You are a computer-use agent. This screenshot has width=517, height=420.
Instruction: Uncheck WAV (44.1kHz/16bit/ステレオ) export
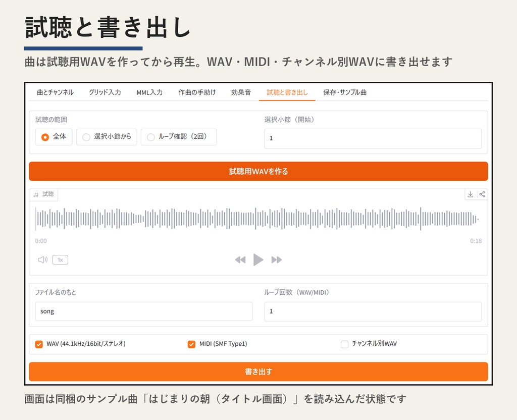(x=39, y=344)
